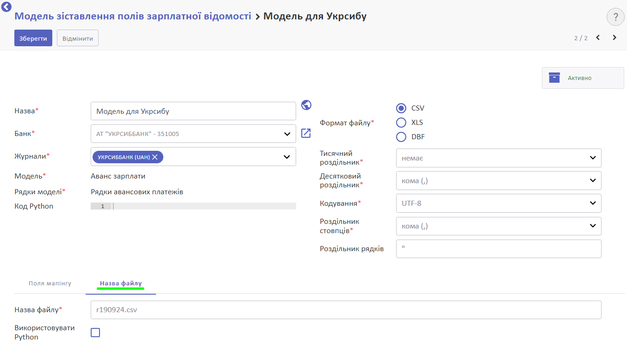Click Аванс зарплати model value
This screenshot has height=364, width=627.
coord(118,176)
